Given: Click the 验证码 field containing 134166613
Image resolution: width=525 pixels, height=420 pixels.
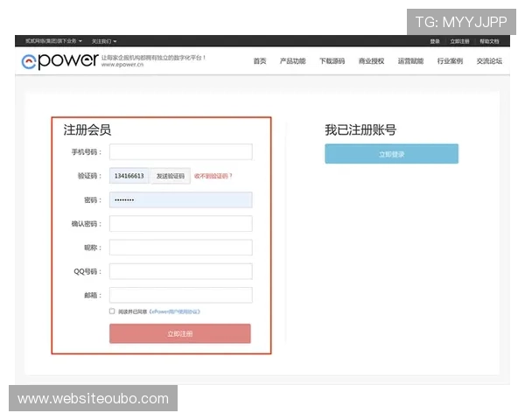Looking at the screenshot, I should [x=129, y=176].
